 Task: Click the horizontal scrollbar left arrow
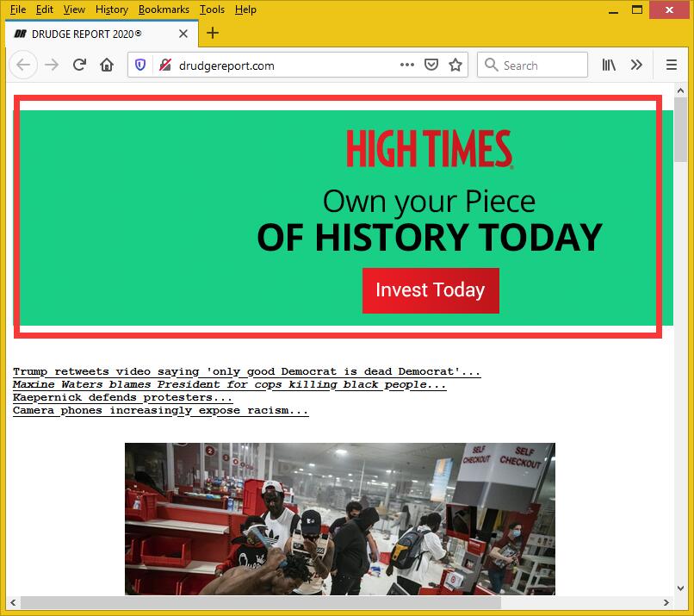[13, 602]
